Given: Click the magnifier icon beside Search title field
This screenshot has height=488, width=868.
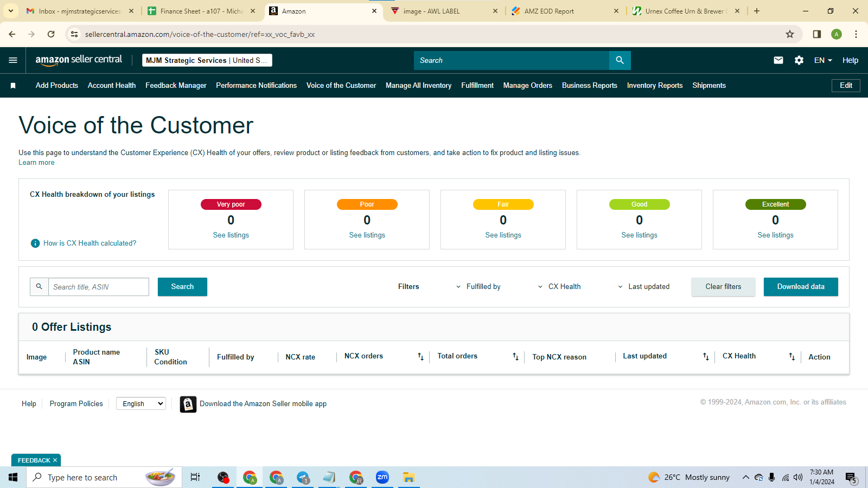Looking at the screenshot, I should [x=39, y=286].
